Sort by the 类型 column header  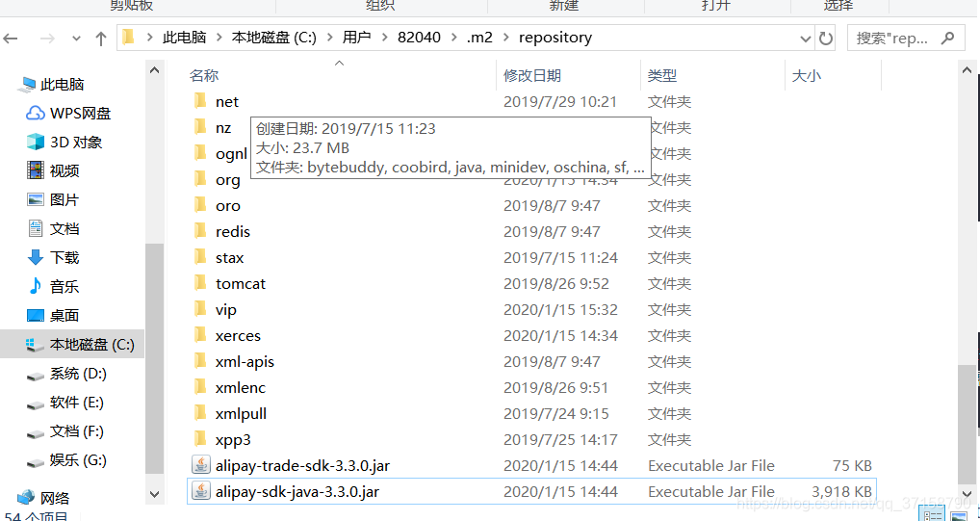[x=662, y=76]
